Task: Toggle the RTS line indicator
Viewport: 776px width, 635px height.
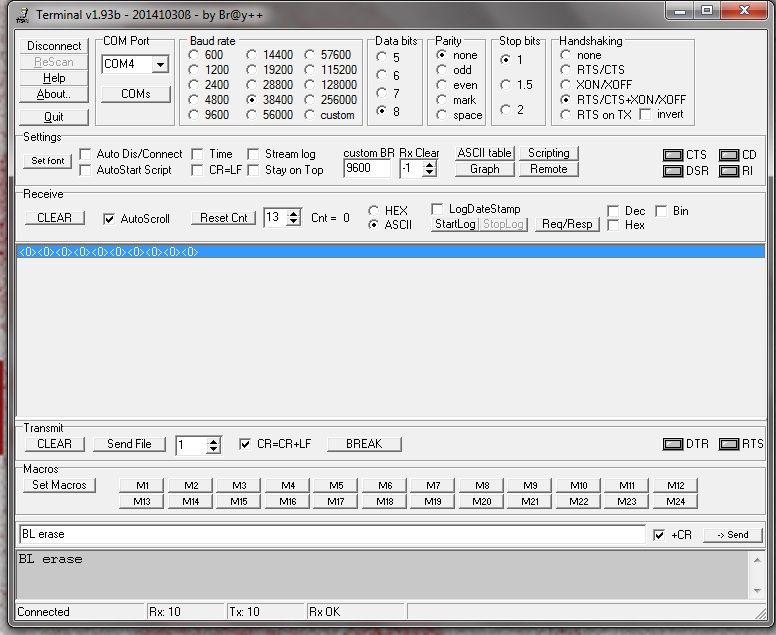Action: coord(728,444)
